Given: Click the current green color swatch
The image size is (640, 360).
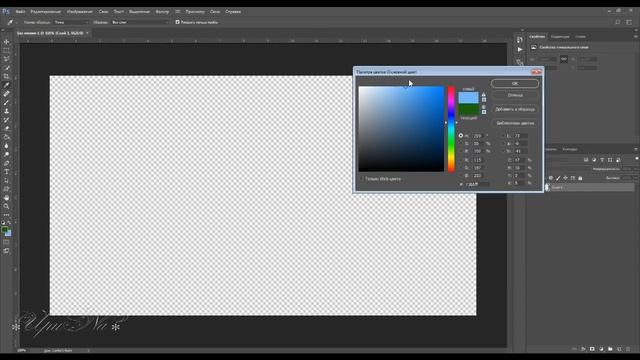Looking at the screenshot, I should [x=468, y=109].
